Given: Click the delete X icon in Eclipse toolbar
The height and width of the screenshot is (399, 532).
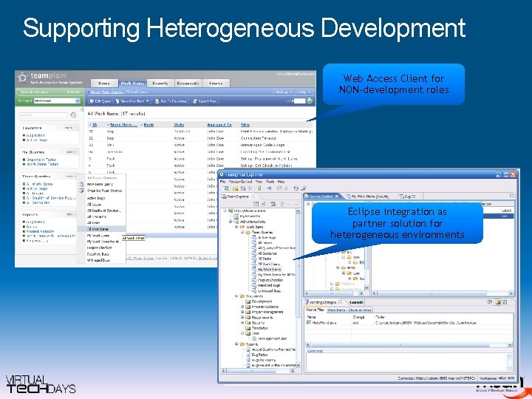Looking at the screenshot, I should (x=250, y=188).
